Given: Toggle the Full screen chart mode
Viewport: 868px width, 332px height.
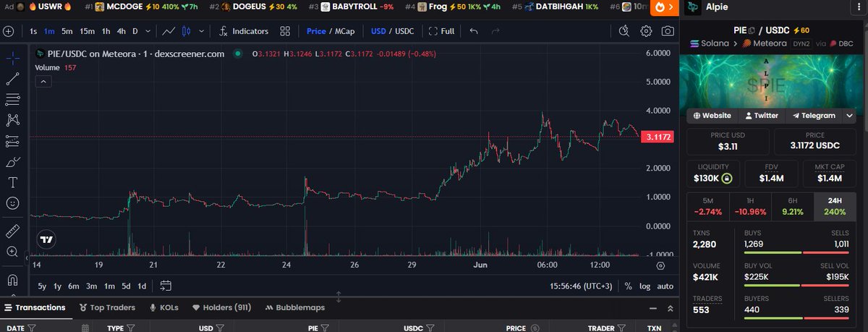Looking at the screenshot, I should click(x=442, y=31).
